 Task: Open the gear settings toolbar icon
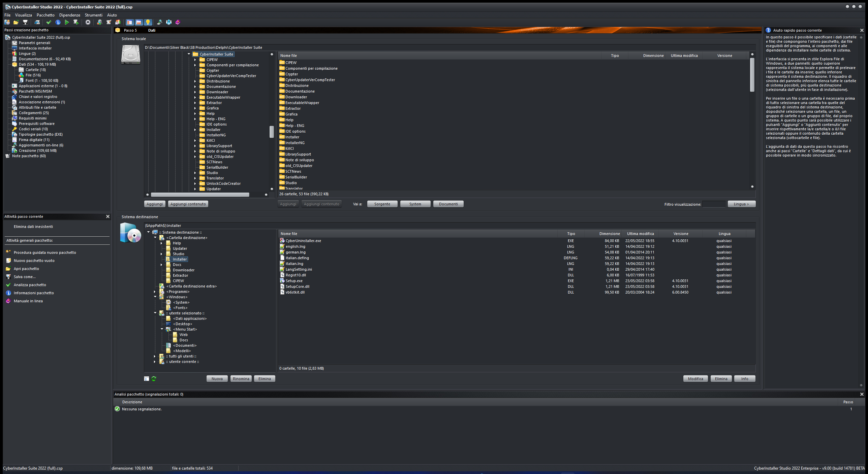88,22
